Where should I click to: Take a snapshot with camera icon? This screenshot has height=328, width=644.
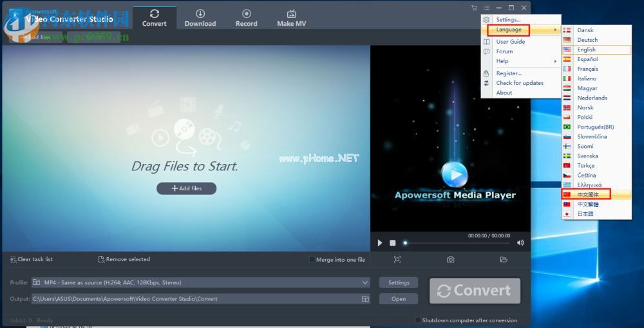451,259
